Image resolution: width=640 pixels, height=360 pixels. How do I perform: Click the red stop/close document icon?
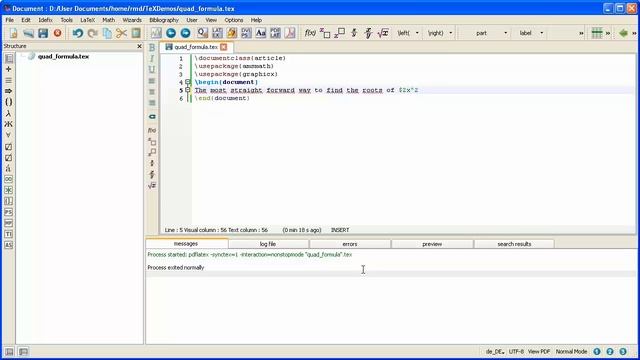click(58, 33)
